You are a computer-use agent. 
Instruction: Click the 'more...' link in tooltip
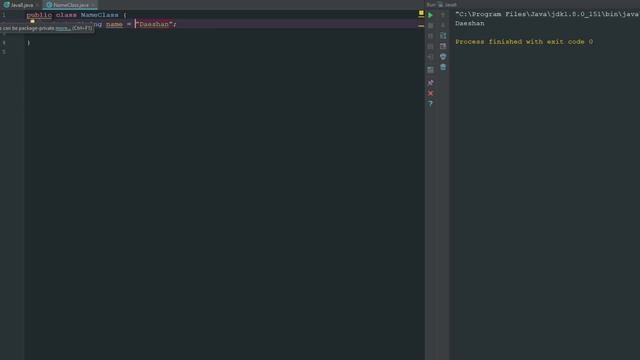click(62, 28)
